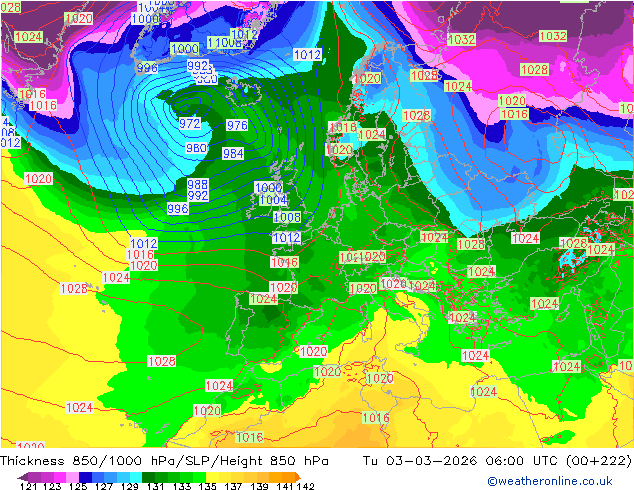Pick the orange arrow end of legend
The image size is (634, 490).
[x=298, y=477]
